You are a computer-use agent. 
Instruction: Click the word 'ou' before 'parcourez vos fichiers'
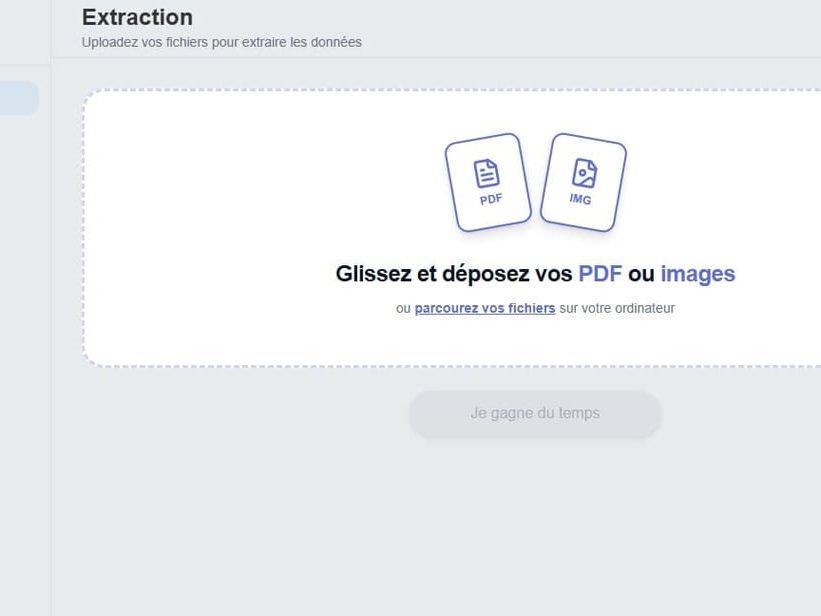click(x=403, y=309)
